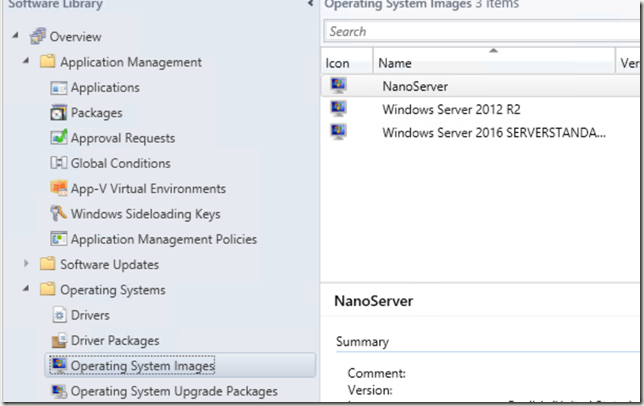Click the Summary section heading
644x406 pixels.
[362, 342]
